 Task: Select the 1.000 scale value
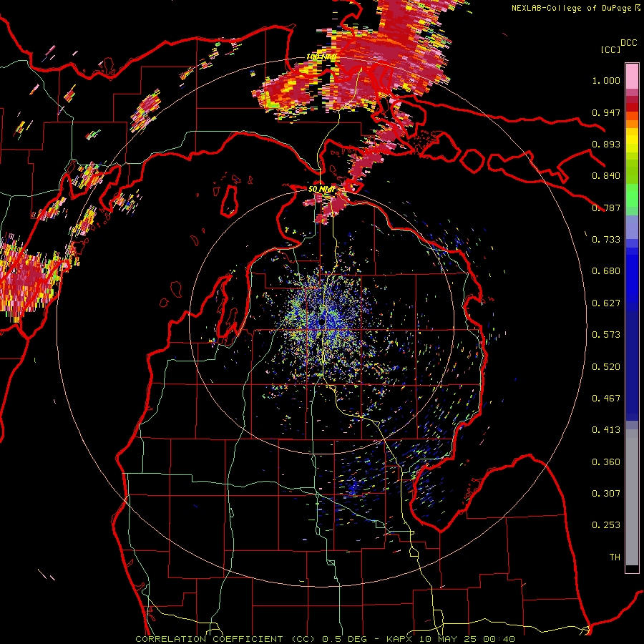[x=606, y=80]
